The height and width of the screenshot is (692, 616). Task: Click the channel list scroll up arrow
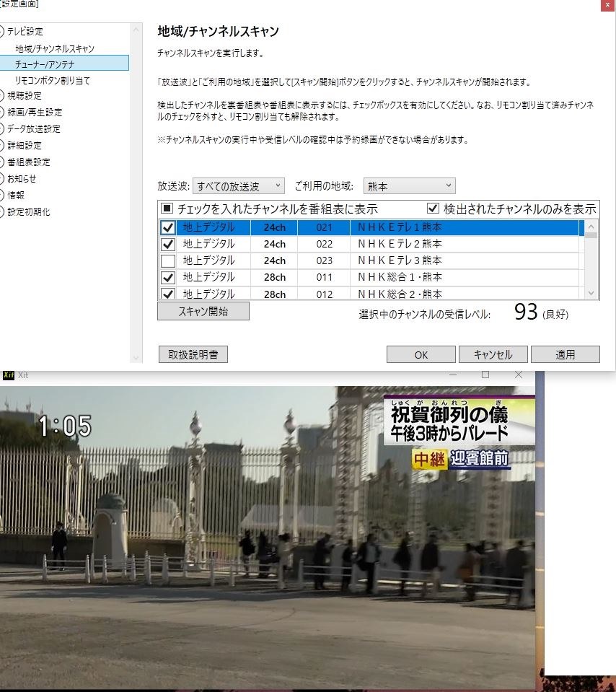591,227
